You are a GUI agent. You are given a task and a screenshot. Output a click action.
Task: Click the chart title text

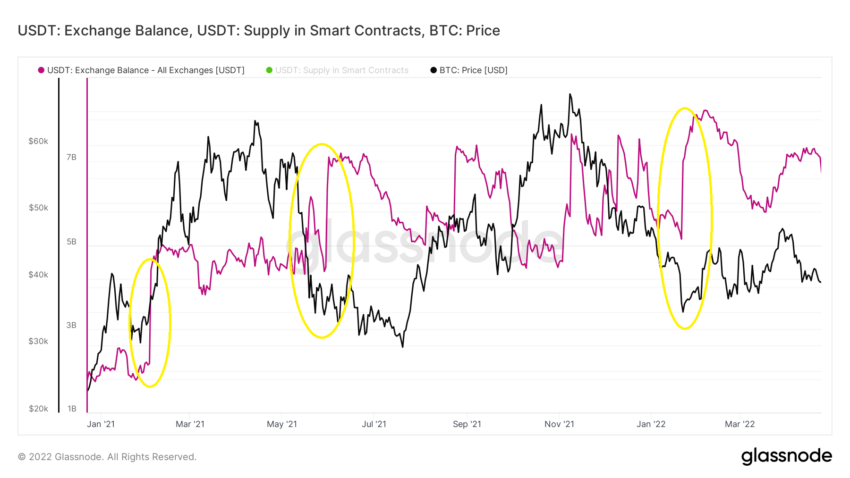pyautogui.click(x=259, y=30)
